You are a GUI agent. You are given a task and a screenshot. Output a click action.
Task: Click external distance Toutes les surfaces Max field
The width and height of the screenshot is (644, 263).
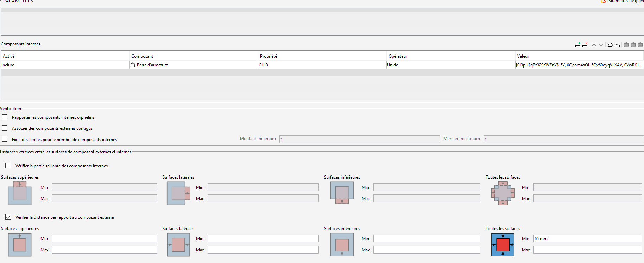(x=587, y=250)
